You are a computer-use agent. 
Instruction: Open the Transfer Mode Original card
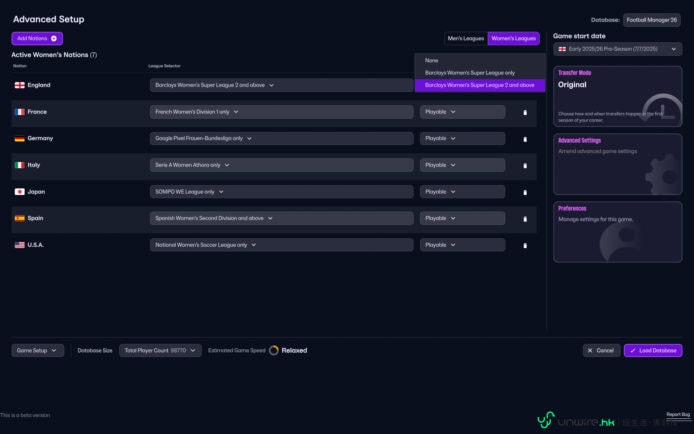point(617,96)
